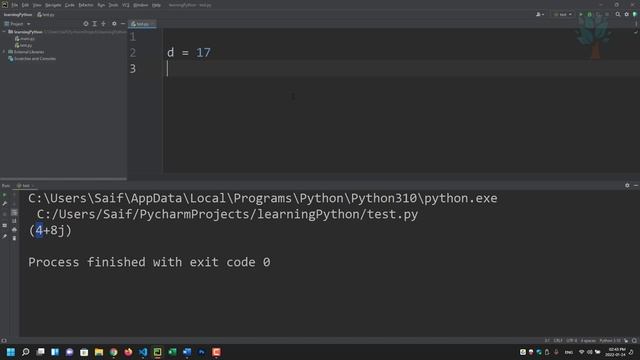Open the Navigate menu
The image size is (640, 360).
[53, 5]
